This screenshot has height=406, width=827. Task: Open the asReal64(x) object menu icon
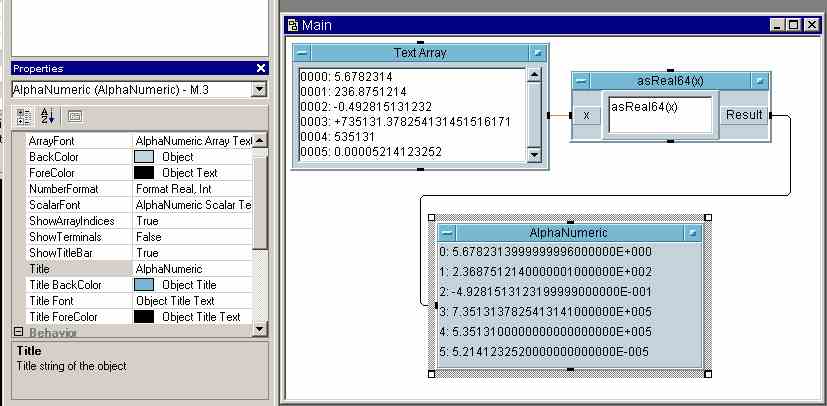pos(582,80)
